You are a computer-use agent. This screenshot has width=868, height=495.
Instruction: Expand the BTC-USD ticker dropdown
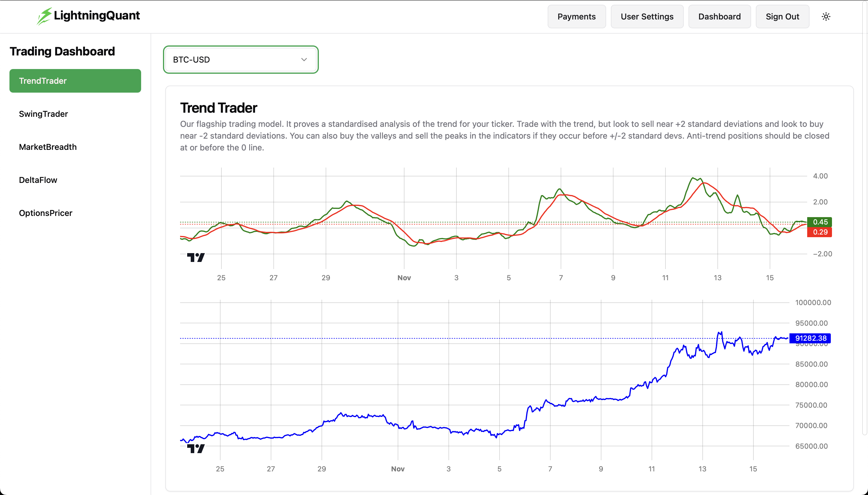[241, 60]
